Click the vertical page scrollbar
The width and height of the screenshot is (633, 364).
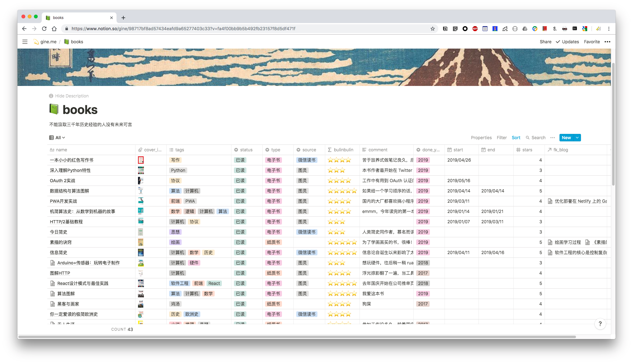(613, 124)
